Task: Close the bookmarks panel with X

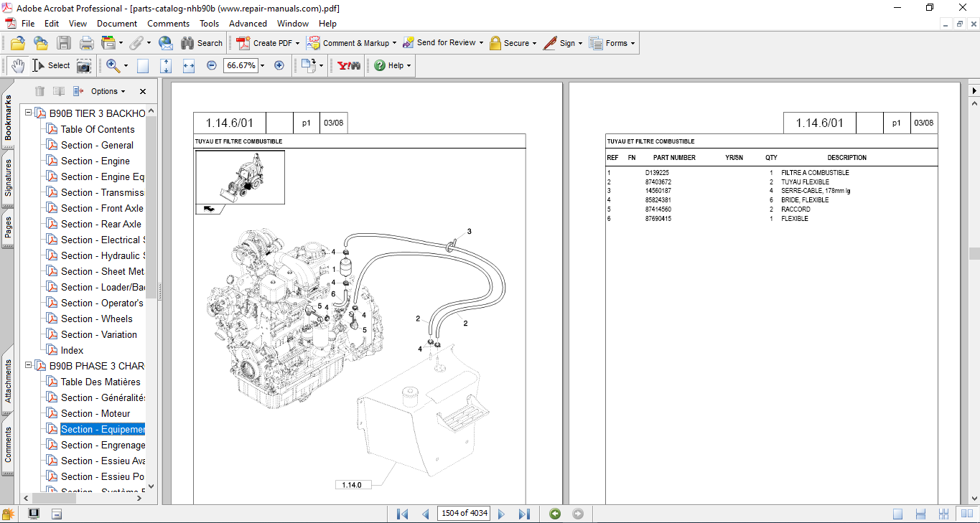Action: 143,91
